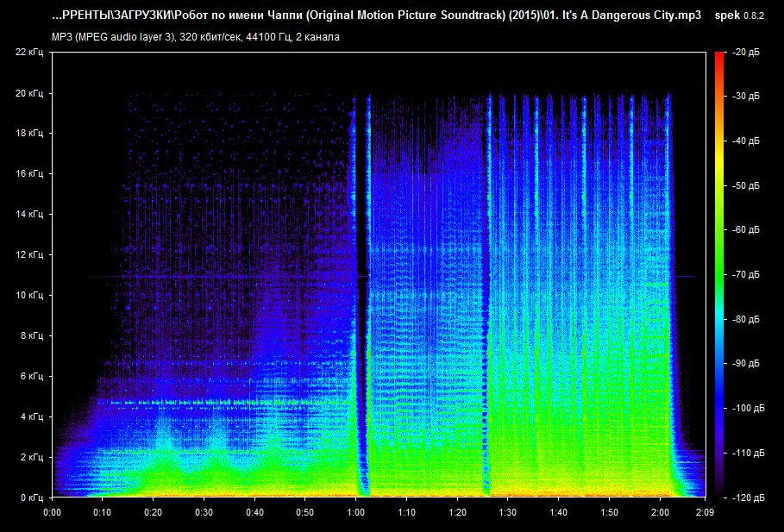
Task: Click the file path title at top
Action: 376,16
